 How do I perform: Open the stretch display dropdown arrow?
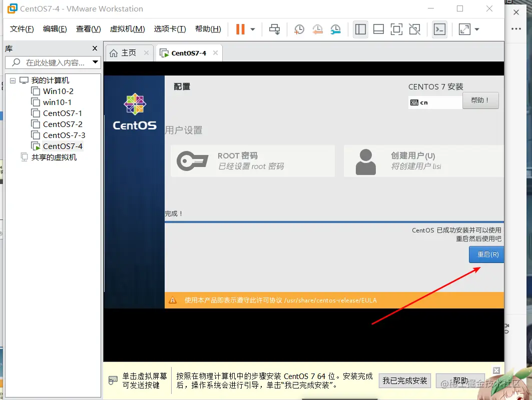click(x=476, y=29)
